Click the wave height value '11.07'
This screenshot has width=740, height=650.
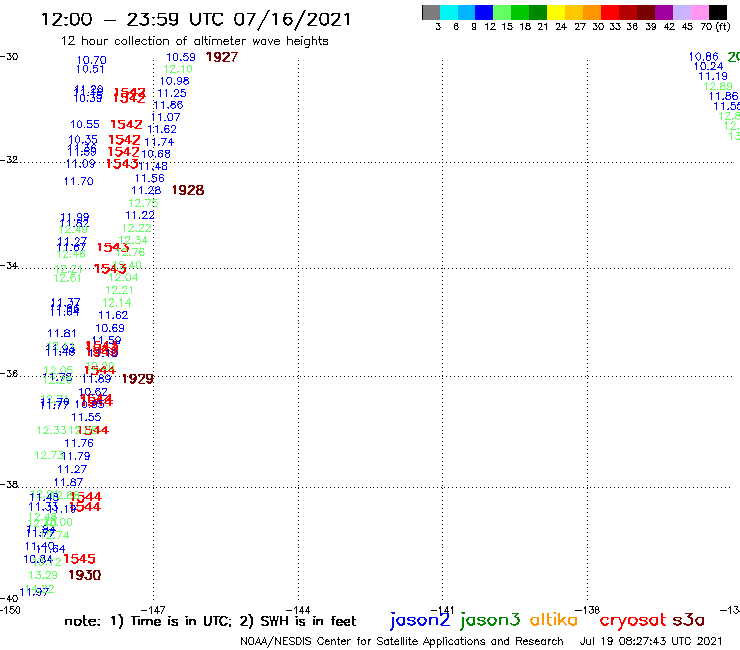click(166, 117)
